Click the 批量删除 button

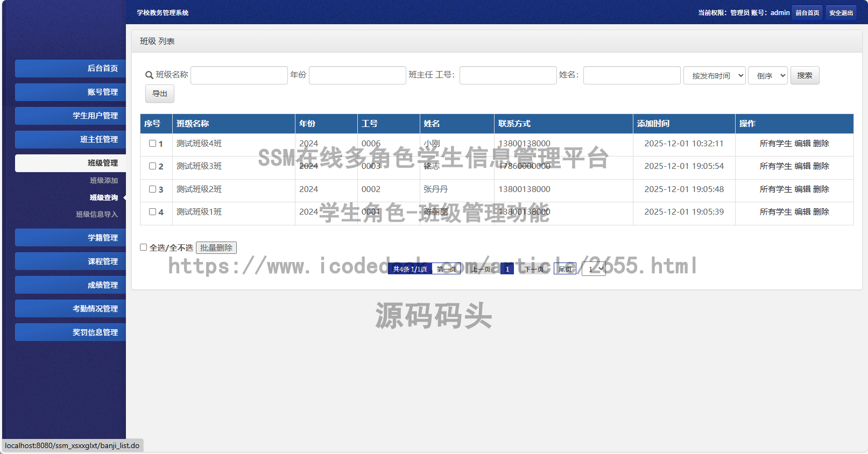(x=216, y=248)
